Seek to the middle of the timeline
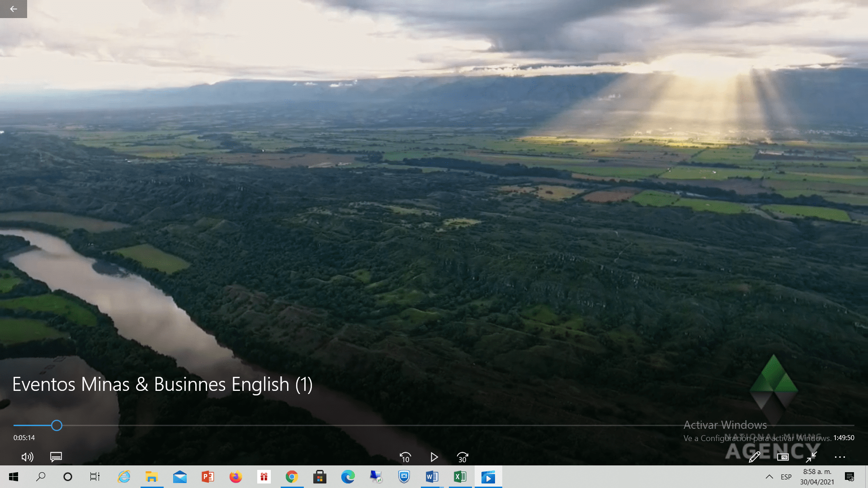 coord(434,425)
